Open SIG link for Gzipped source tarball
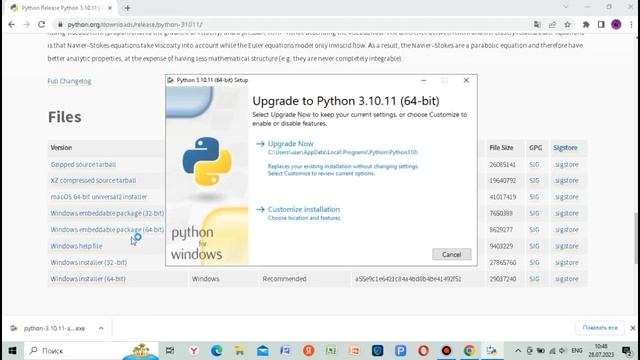This screenshot has width=640, height=360. pyautogui.click(x=534, y=164)
